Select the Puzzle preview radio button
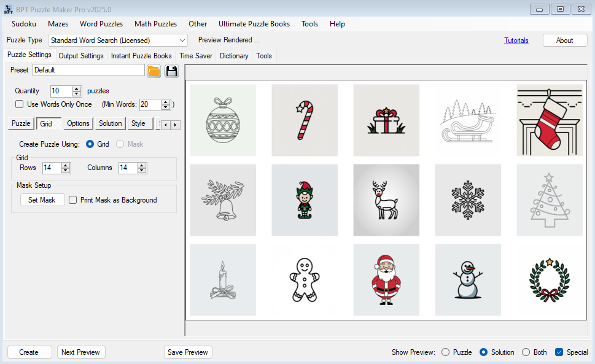Screen dimensions: 595x364 point(446,352)
